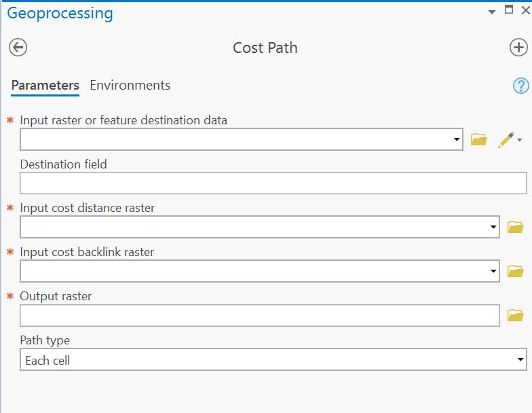Expand the pencil tool dropdown arrow
The width and height of the screenshot is (532, 413).
[520, 140]
